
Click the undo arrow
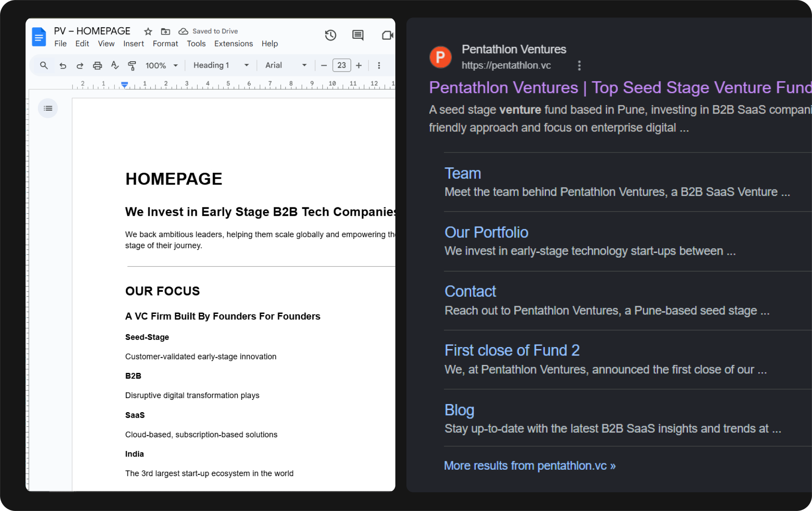click(x=63, y=66)
